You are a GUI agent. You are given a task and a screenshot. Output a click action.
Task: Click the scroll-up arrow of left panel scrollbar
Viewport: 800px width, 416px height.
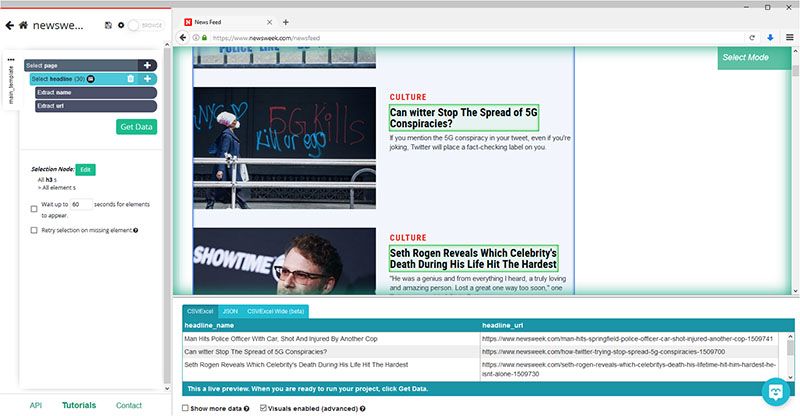167,45
